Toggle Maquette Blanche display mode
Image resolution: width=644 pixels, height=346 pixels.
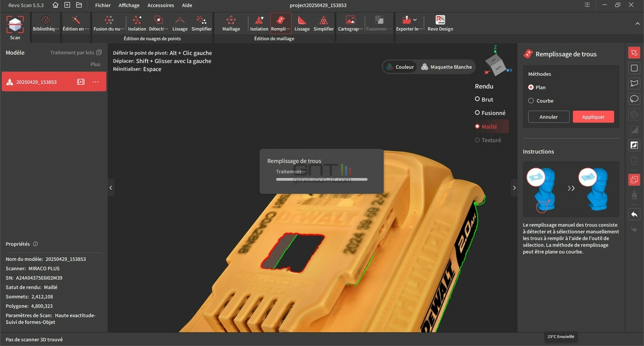click(447, 67)
